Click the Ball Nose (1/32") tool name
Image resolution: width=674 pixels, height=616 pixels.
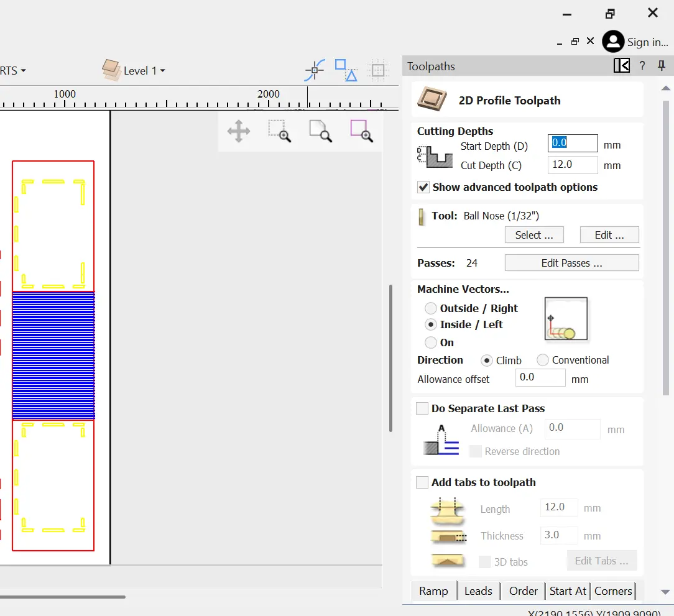coord(501,216)
